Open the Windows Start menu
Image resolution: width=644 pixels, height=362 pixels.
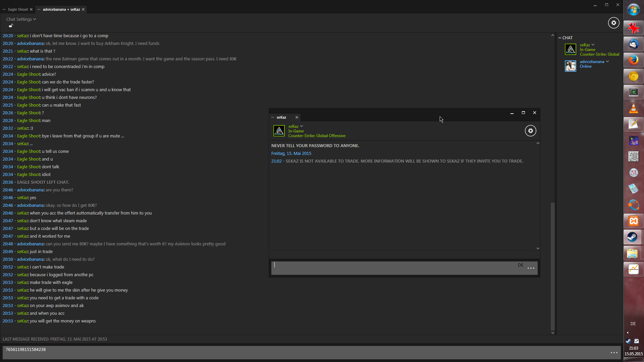pyautogui.click(x=634, y=10)
